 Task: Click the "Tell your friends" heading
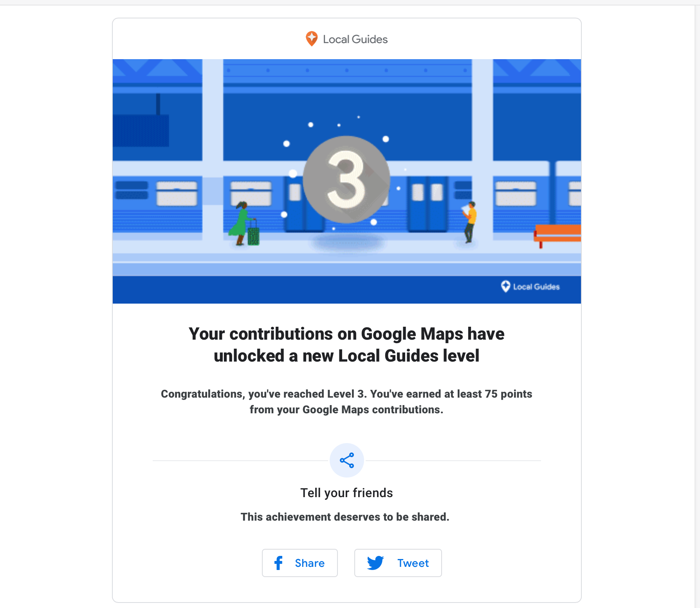point(347,493)
